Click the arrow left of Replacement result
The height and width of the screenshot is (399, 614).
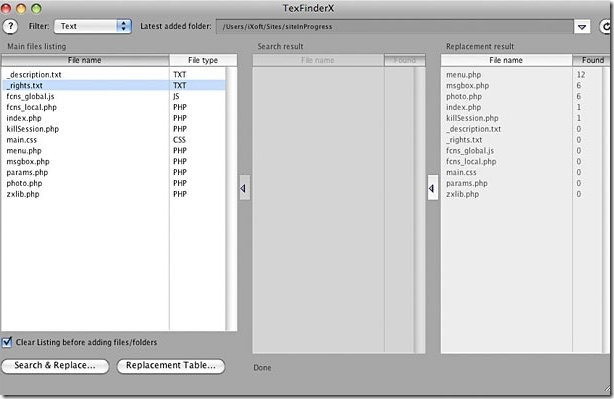[x=432, y=188]
